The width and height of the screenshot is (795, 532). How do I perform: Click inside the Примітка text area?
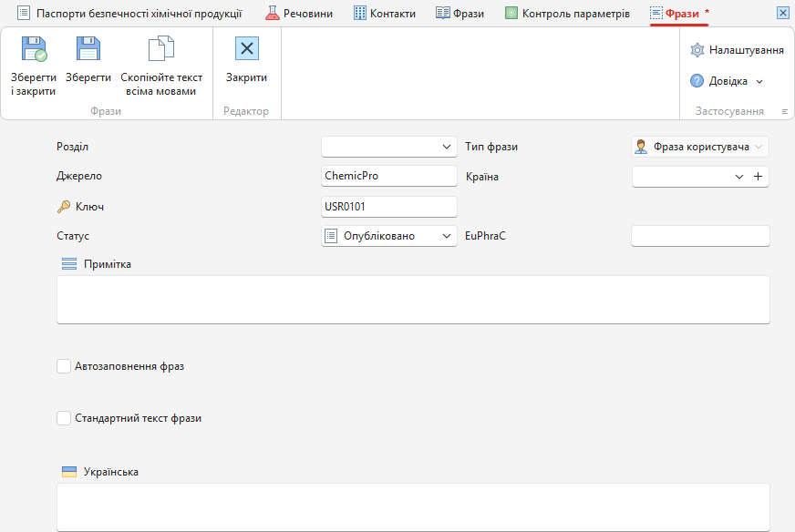[413, 300]
